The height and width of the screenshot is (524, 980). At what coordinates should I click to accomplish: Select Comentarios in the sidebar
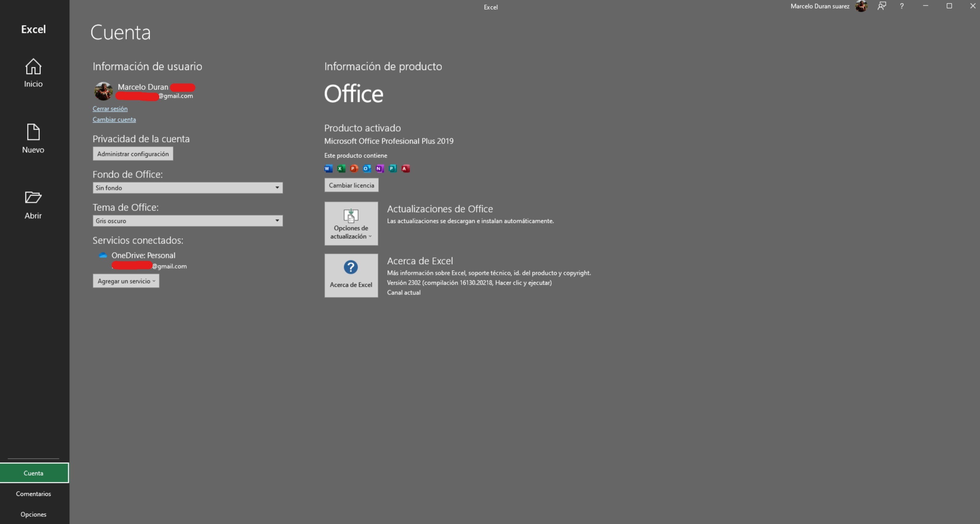pyautogui.click(x=33, y=493)
